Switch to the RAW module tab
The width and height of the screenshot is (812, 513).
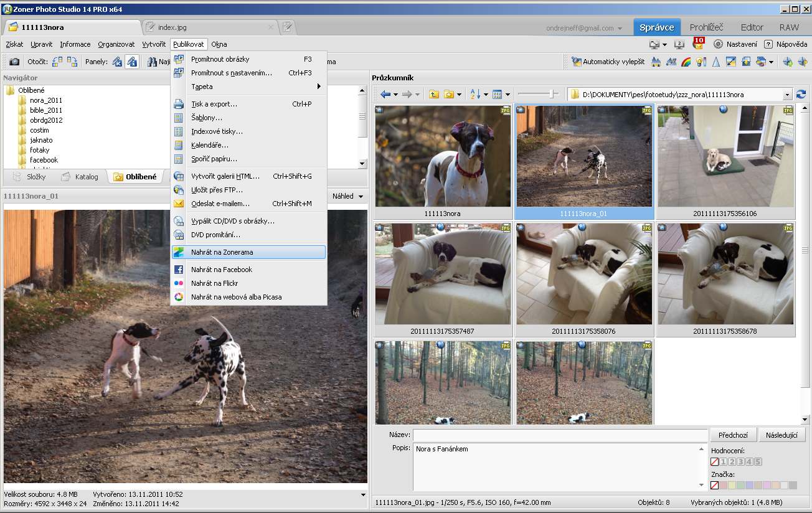pos(789,27)
